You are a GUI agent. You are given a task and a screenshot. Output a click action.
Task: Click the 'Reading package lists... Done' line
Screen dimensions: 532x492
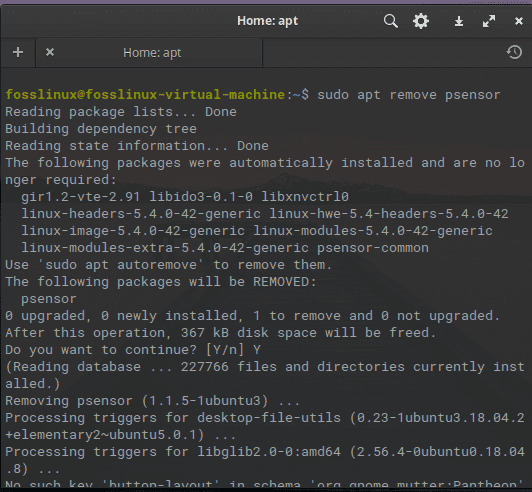click(x=121, y=112)
